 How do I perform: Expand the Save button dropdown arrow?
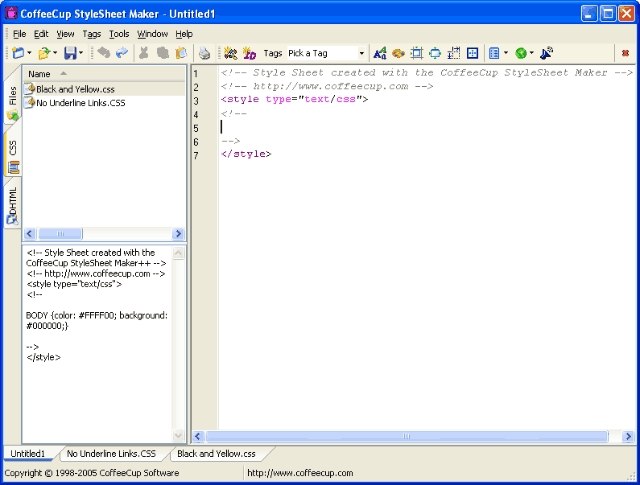[x=81, y=53]
